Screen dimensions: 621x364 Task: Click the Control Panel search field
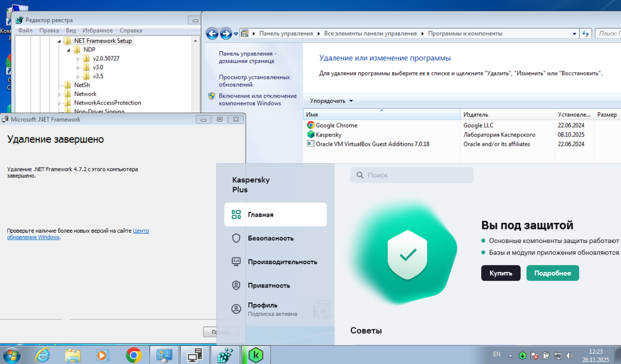tap(608, 34)
